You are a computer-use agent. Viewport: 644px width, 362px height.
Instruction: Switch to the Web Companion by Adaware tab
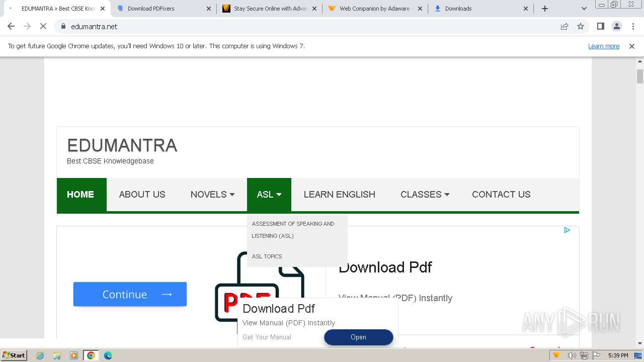375,9
